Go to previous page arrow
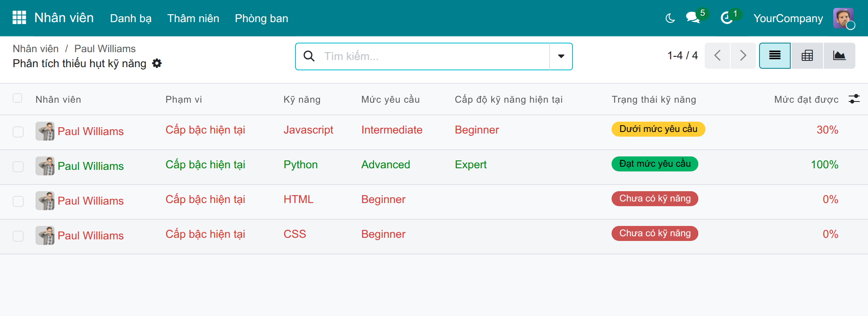The width and height of the screenshot is (868, 316). click(717, 56)
